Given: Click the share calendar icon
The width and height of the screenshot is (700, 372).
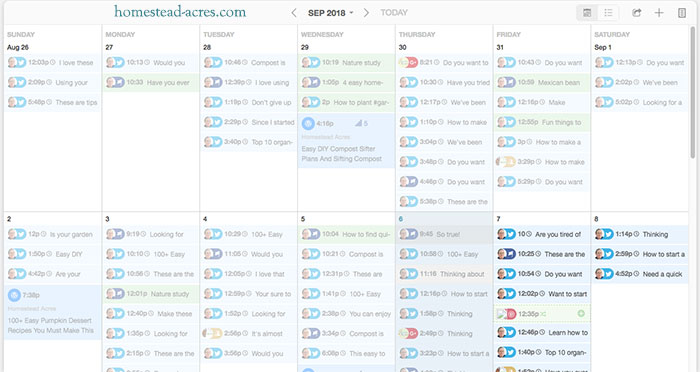Looking at the screenshot, I should (x=637, y=13).
